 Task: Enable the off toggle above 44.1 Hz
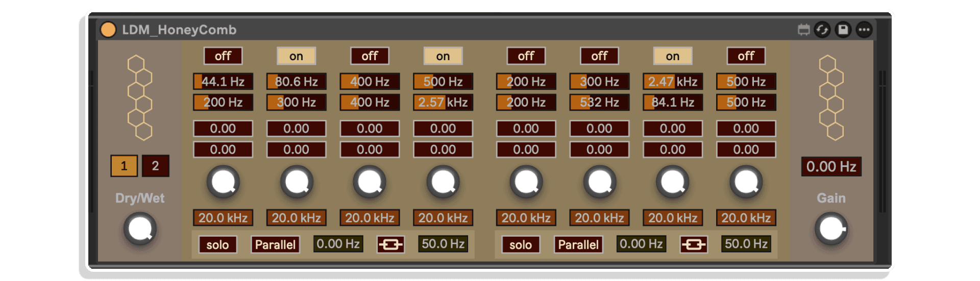[223, 56]
